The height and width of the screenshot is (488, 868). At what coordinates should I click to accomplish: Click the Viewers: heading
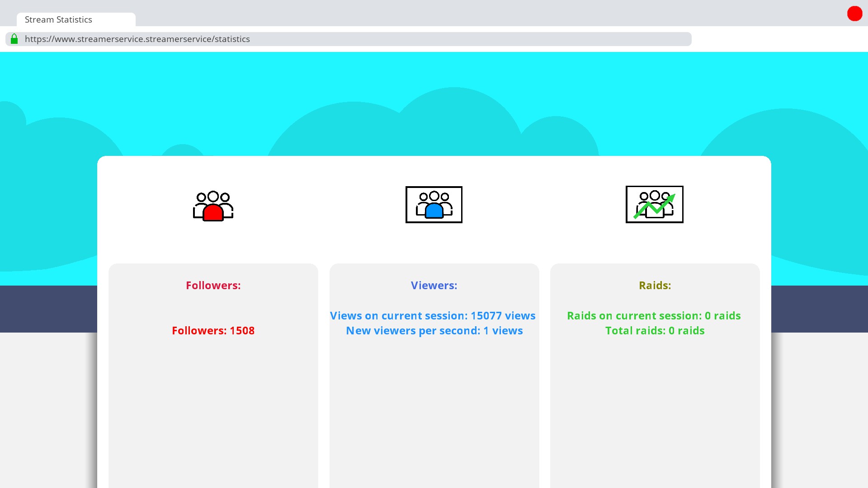[434, 286]
